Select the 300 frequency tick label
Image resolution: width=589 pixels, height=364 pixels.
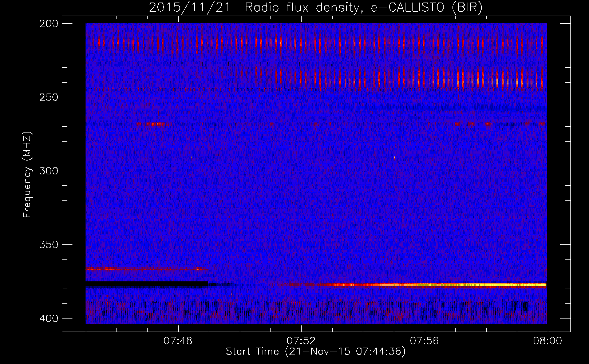tap(48, 171)
